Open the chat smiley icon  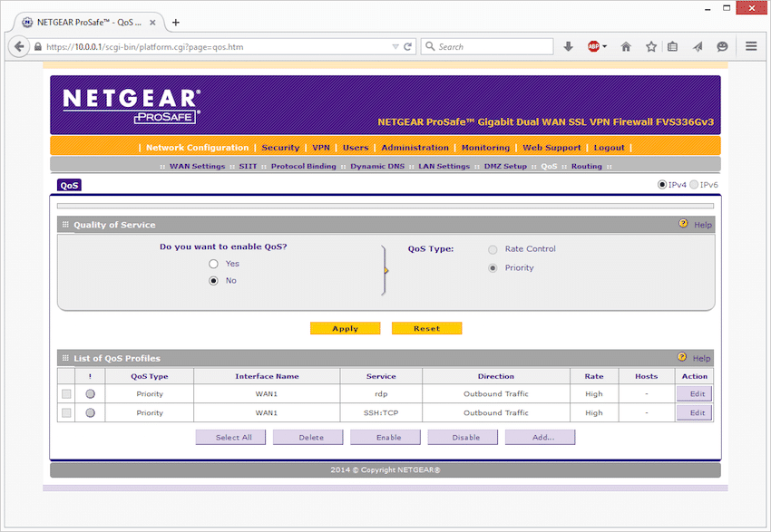(722, 46)
